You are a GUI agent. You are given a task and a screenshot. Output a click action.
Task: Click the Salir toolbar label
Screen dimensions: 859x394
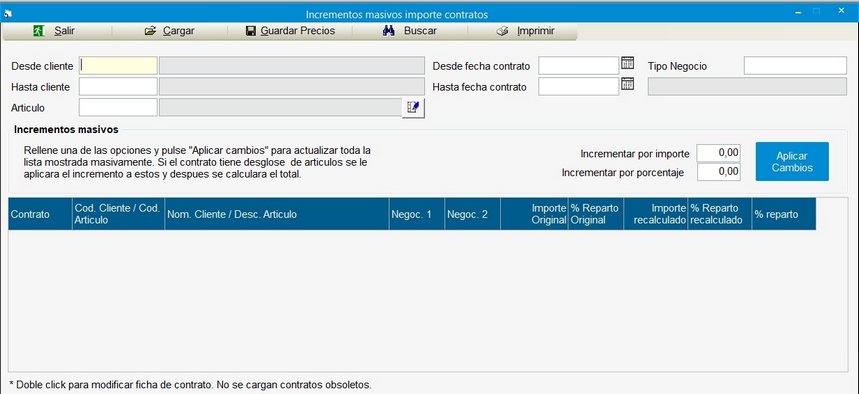coord(65,31)
